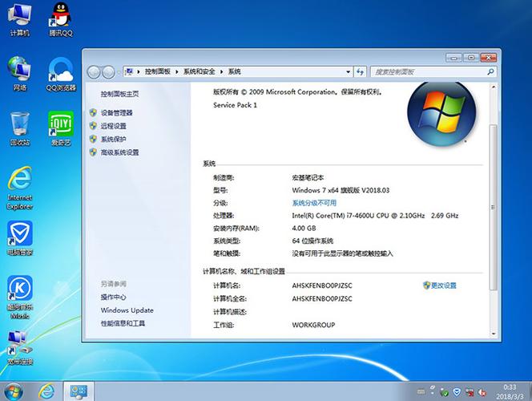Select the 系统和安全 breadcrumb item

pos(199,71)
